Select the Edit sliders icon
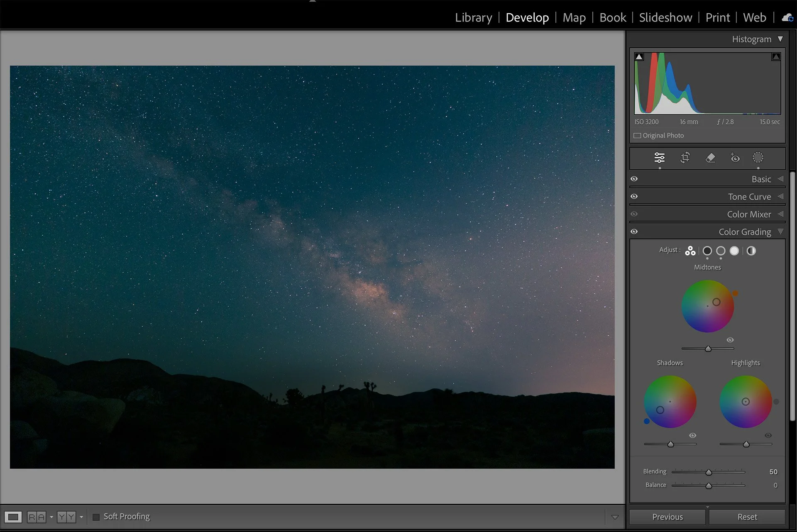The image size is (797, 532). point(660,158)
